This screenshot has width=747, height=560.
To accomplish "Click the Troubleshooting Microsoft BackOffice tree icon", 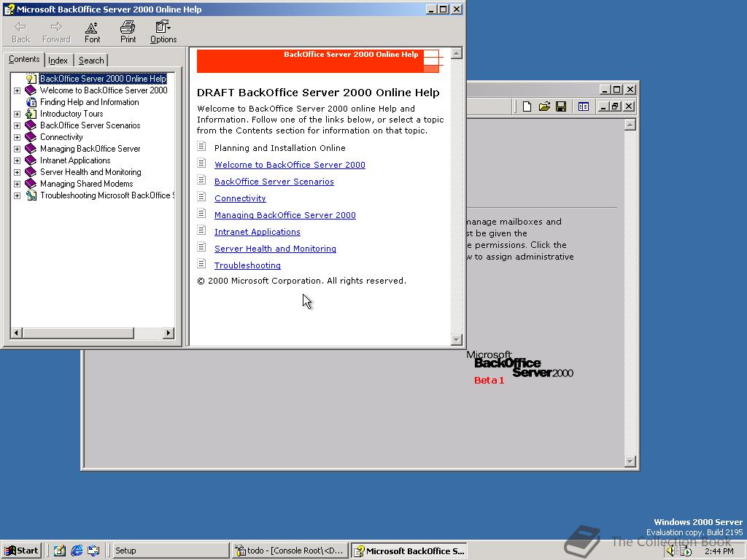I will 31,195.
